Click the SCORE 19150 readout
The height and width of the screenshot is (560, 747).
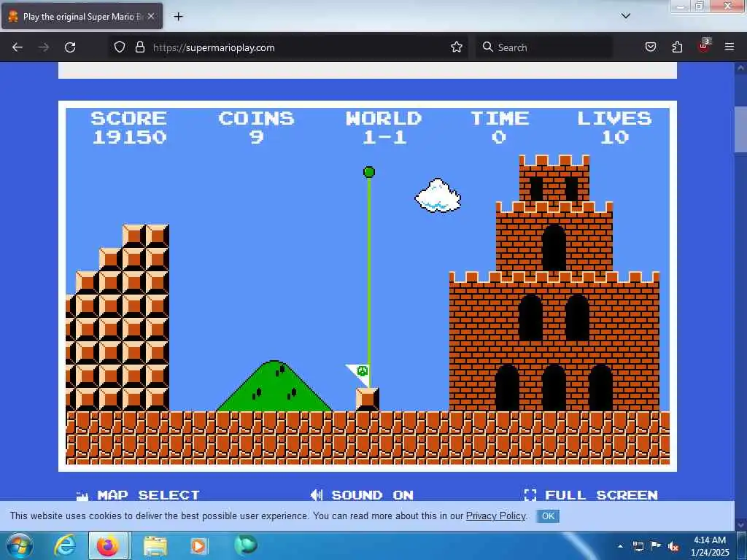(129, 128)
